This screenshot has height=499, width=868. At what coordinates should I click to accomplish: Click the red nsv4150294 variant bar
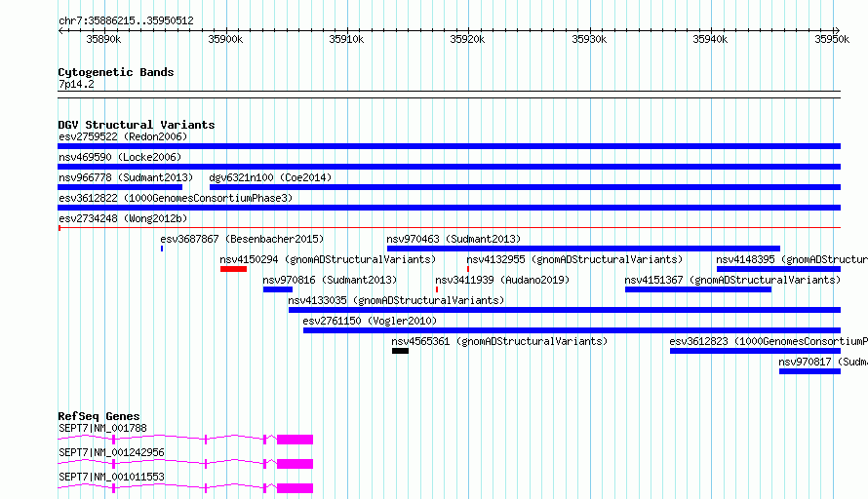point(234,269)
